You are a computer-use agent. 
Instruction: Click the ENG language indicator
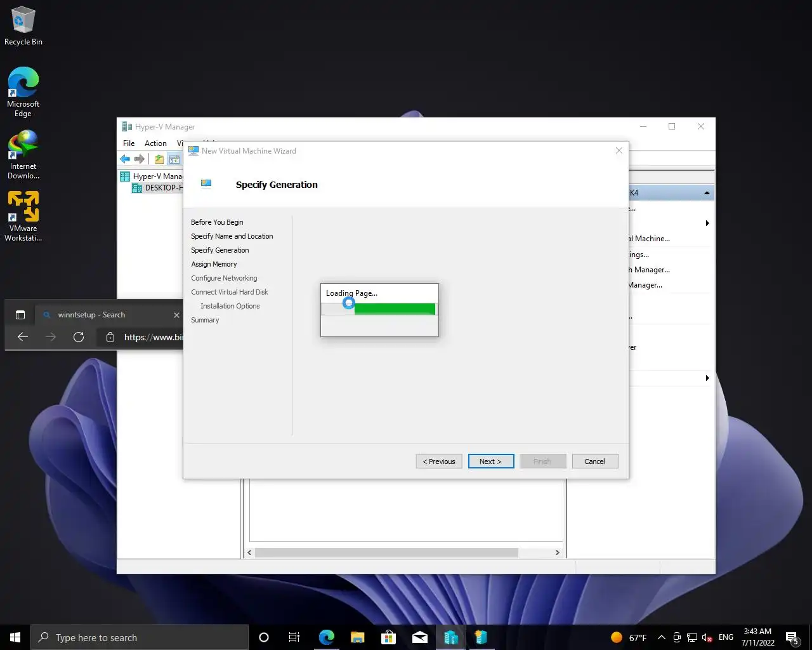click(726, 637)
